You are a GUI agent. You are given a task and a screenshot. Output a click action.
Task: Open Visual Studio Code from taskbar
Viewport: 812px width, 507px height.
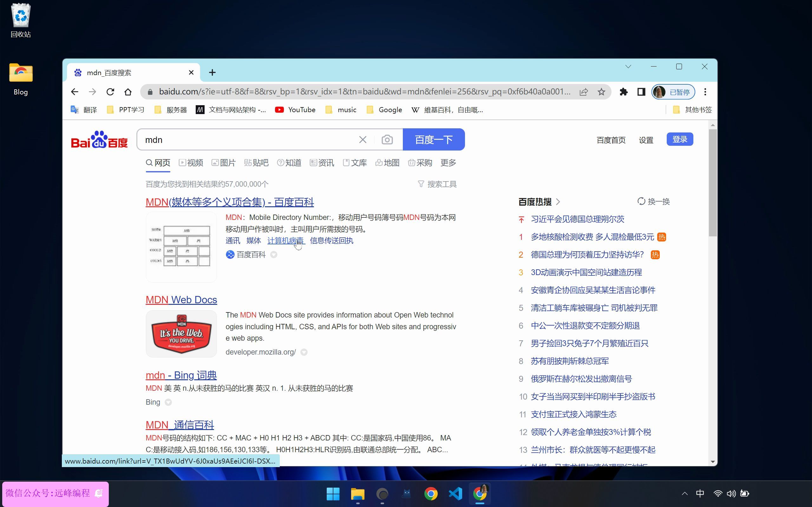[x=455, y=494]
